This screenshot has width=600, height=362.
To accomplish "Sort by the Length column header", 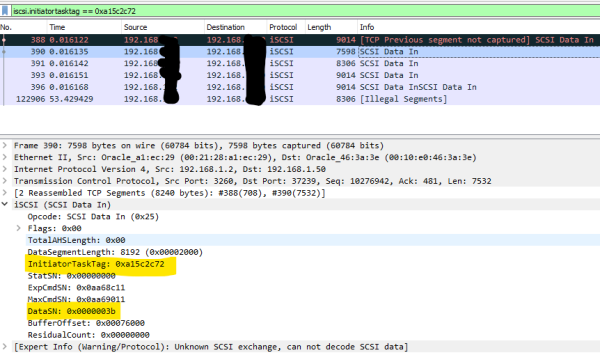I will pos(331,27).
